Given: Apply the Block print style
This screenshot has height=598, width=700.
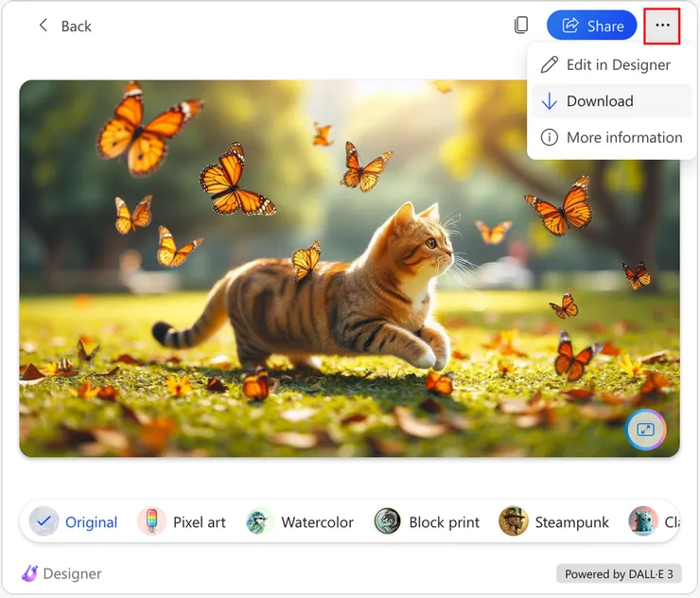Looking at the screenshot, I should tap(427, 521).
